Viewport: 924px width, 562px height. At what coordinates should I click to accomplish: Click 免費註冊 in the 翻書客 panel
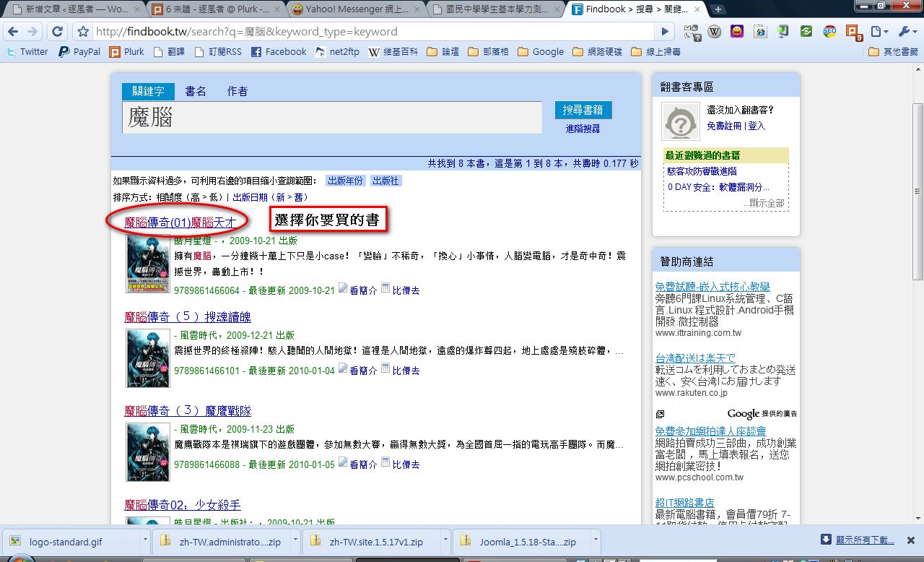point(724,126)
